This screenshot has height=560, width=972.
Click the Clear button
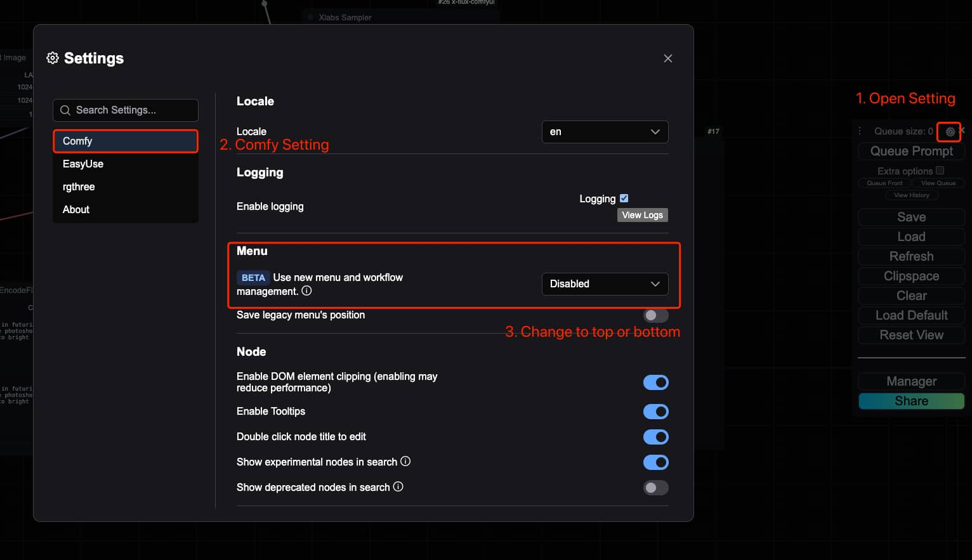click(911, 296)
